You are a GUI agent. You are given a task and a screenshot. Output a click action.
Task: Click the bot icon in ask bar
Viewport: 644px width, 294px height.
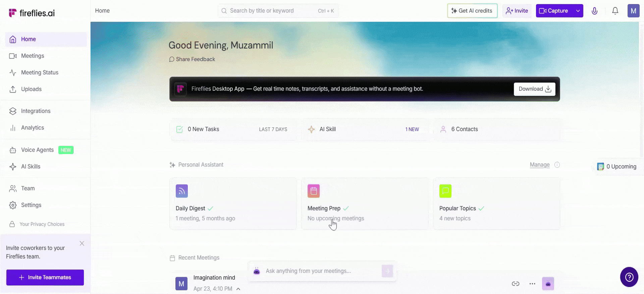point(257,271)
